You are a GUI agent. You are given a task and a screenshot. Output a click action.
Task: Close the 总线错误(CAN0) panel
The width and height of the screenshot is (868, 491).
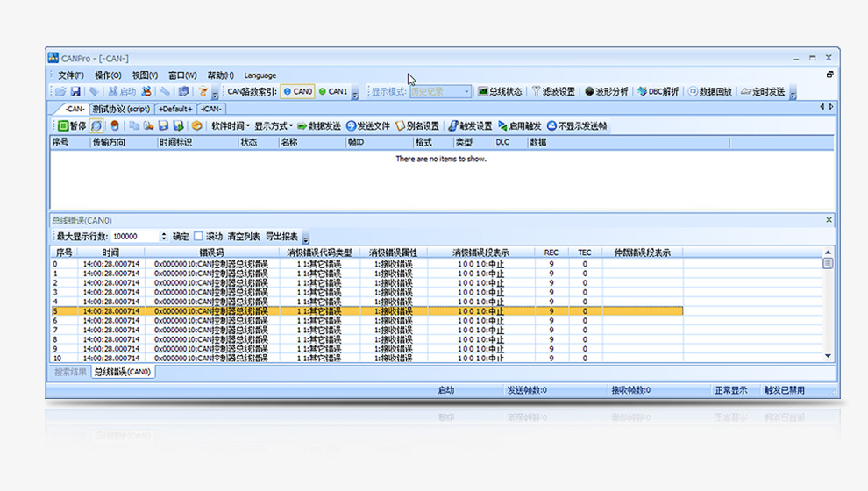[x=829, y=220]
